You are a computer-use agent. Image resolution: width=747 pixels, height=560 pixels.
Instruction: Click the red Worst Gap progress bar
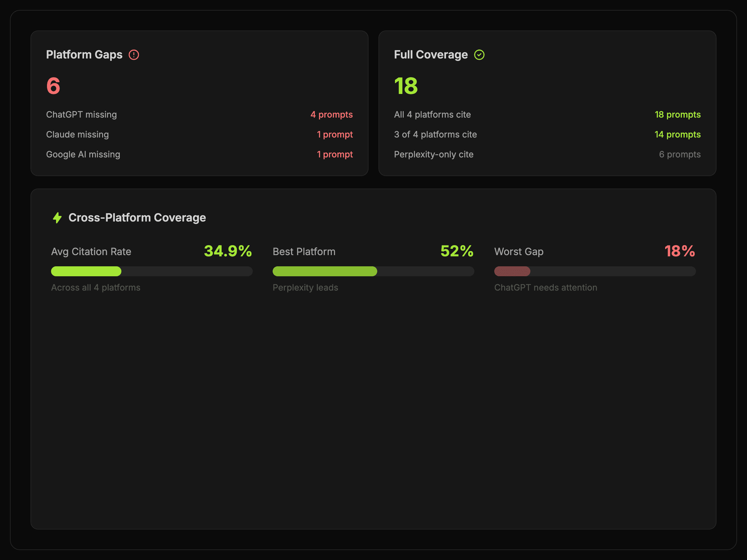tap(512, 271)
